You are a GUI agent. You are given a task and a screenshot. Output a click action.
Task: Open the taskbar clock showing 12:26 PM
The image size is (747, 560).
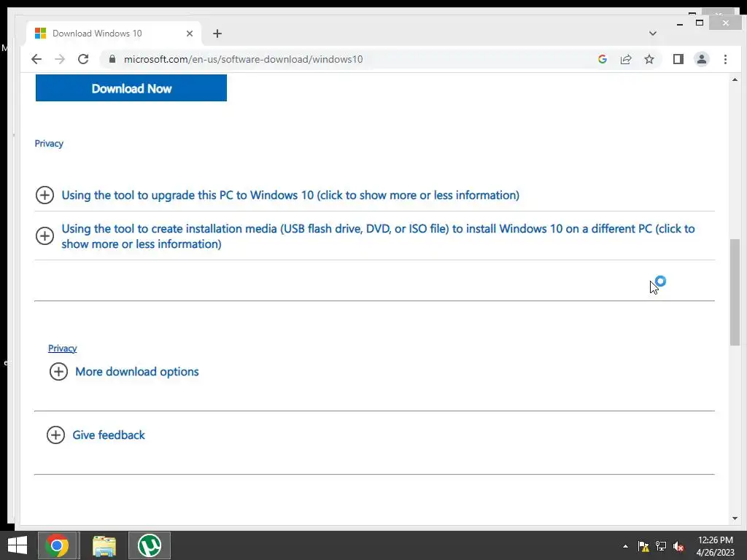715,545
